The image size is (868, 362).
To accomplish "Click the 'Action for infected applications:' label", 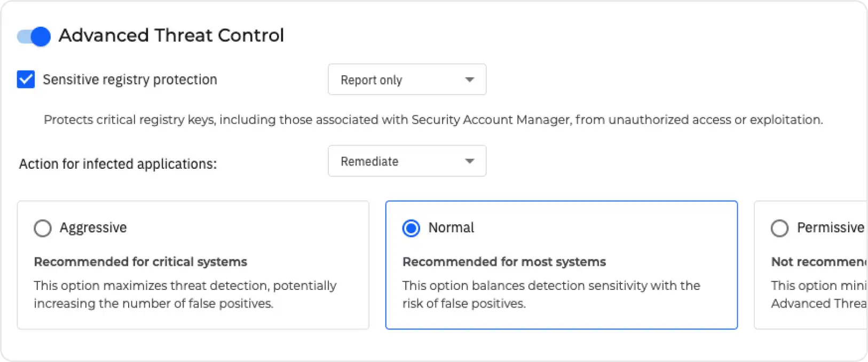I will tap(118, 163).
